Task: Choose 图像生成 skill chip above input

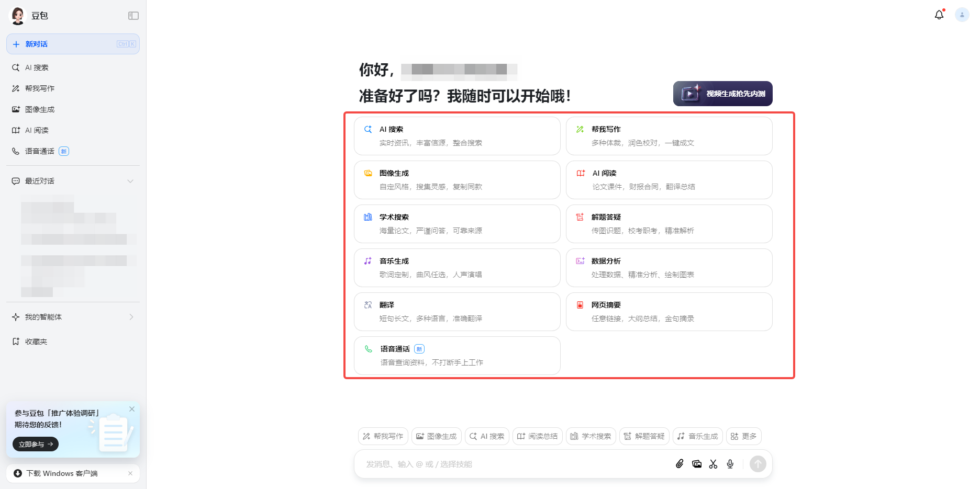Action: coord(437,436)
